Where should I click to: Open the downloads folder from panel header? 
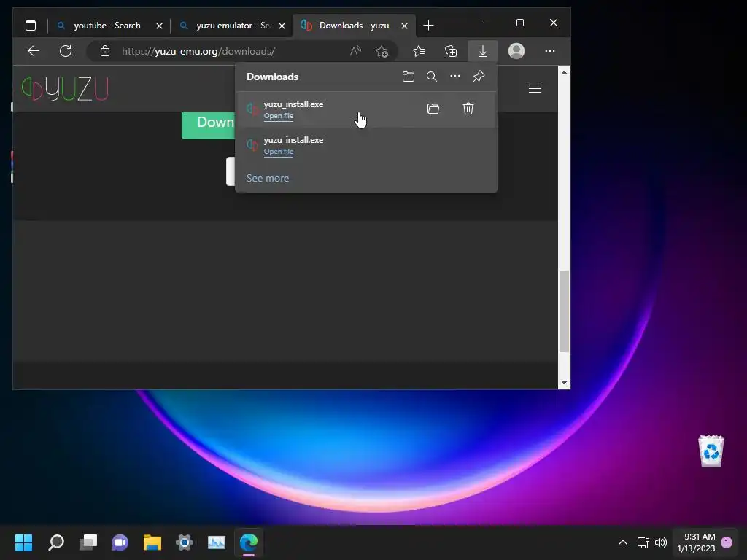(x=409, y=77)
